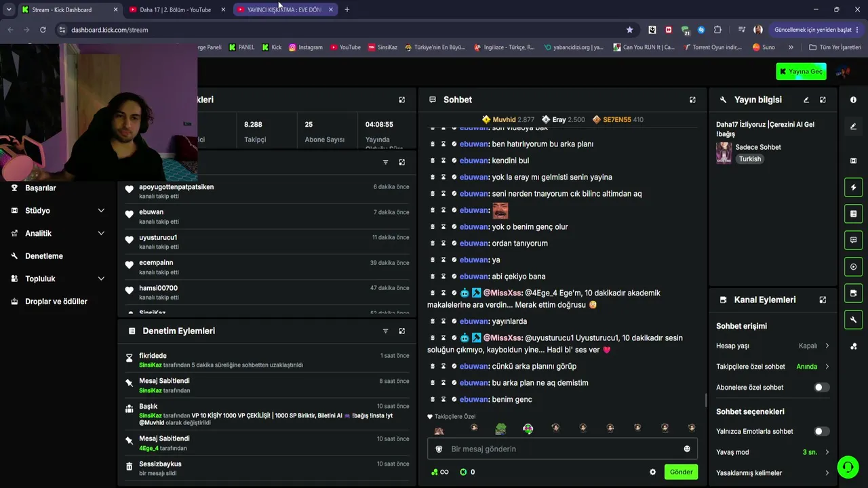
Task: Click the Yayına Geç button
Action: click(x=801, y=71)
